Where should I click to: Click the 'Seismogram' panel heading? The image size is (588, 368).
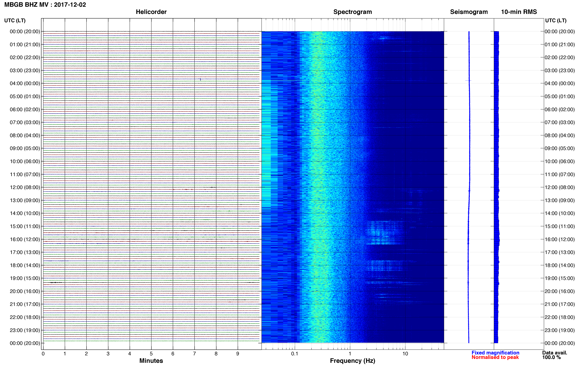(x=469, y=12)
